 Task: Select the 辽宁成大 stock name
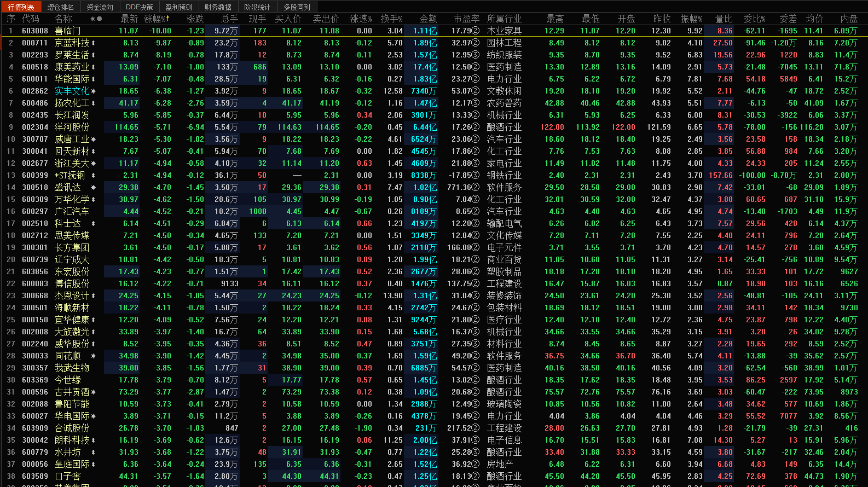coord(72,259)
